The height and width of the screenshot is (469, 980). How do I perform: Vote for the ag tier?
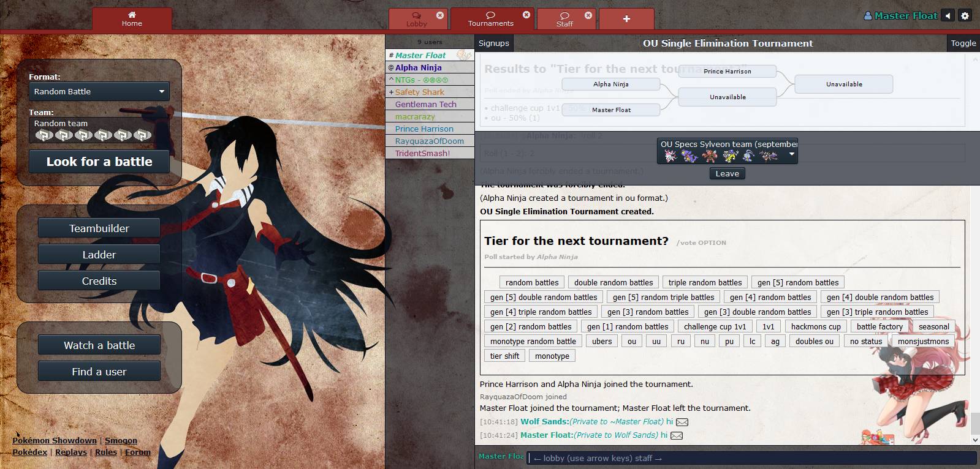[775, 341]
